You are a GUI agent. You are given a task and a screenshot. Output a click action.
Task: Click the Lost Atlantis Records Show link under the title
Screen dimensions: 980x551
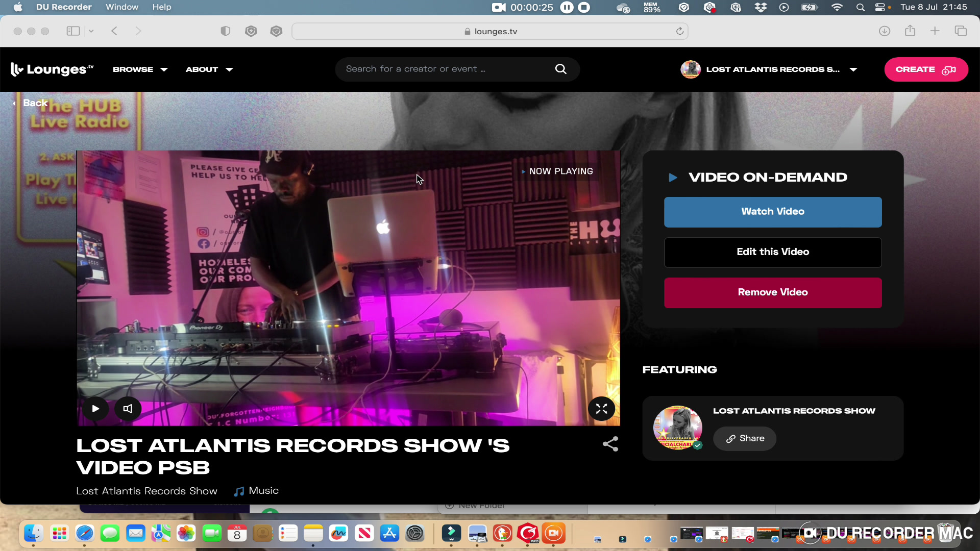click(x=146, y=491)
